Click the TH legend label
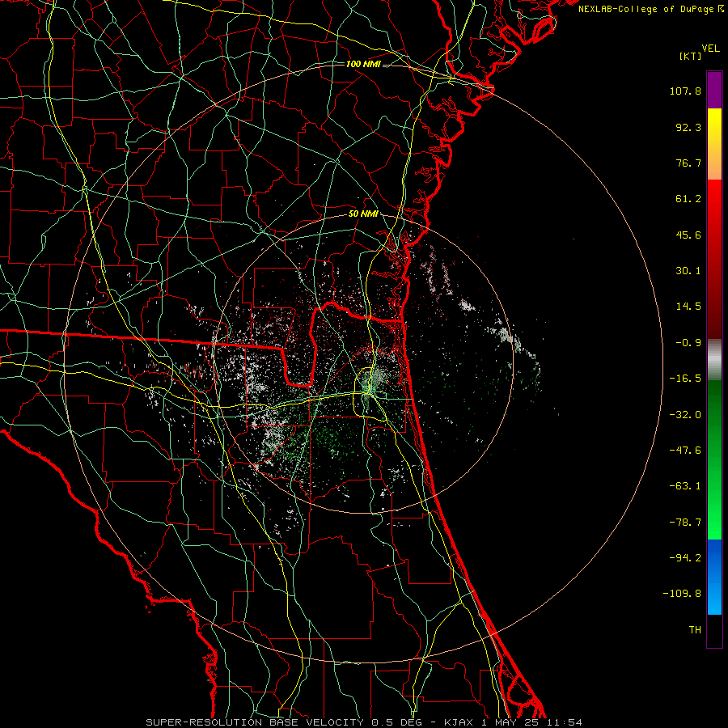The height and width of the screenshot is (728, 728). click(695, 630)
